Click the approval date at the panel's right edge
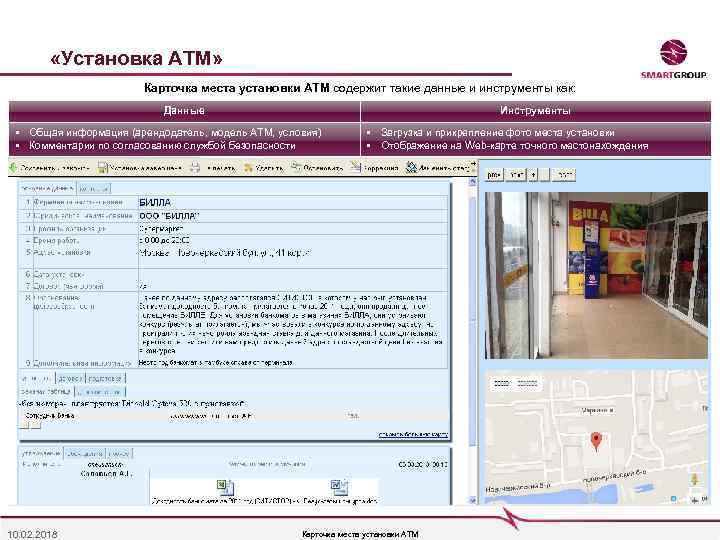This screenshot has width=720, height=540. coord(422,465)
